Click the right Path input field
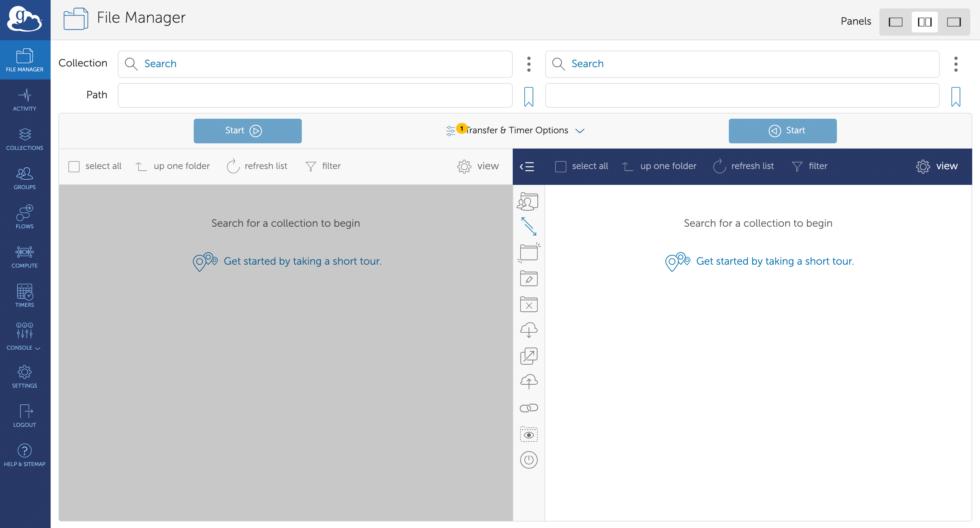The height and width of the screenshot is (528, 980). click(x=742, y=95)
